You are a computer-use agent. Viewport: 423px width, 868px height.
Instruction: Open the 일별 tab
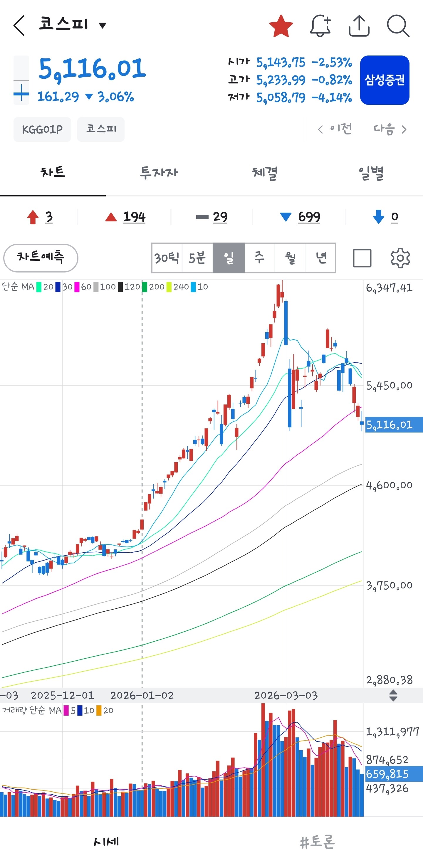371,173
